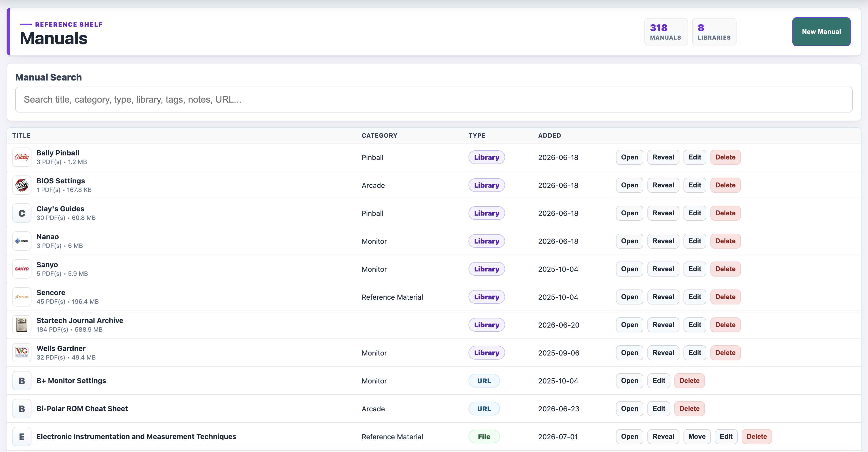This screenshot has width=868, height=452.
Task: Reveal the Bally Pinball library
Action: [663, 157]
